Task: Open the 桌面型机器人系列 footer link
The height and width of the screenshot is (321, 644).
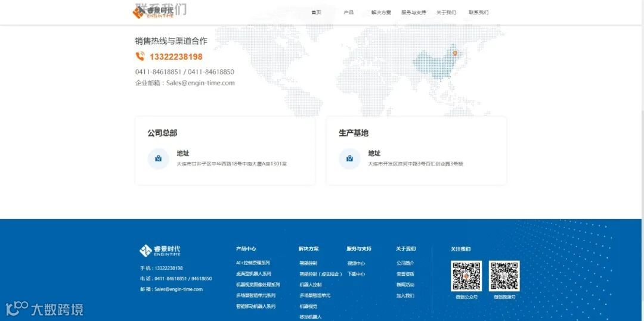Action: 253,273
